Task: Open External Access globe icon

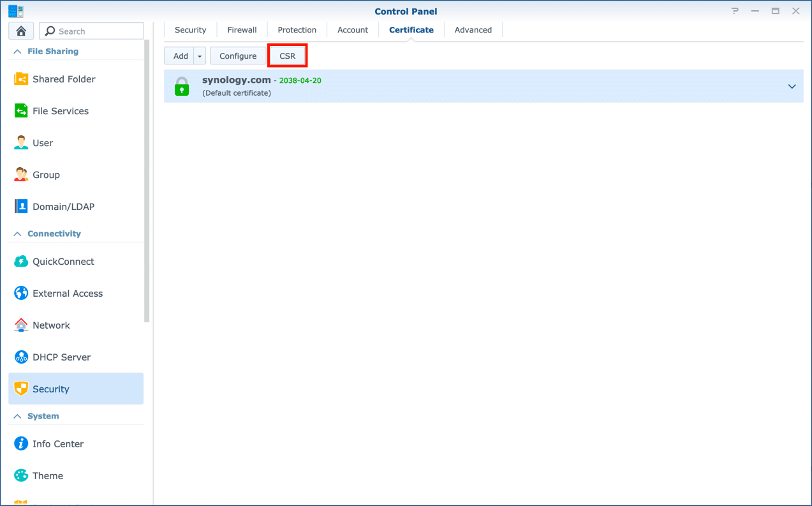Action: pyautogui.click(x=21, y=294)
